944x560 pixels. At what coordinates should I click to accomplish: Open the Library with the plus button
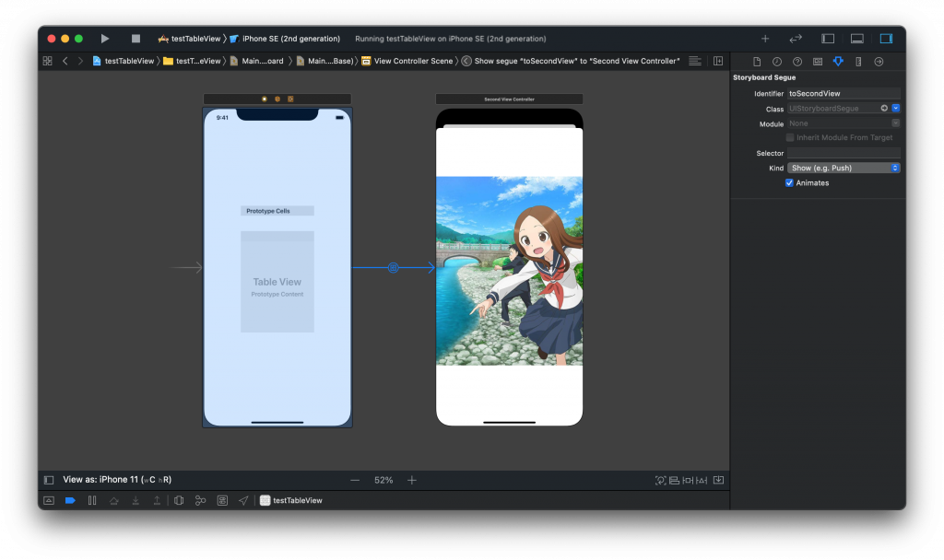(764, 39)
